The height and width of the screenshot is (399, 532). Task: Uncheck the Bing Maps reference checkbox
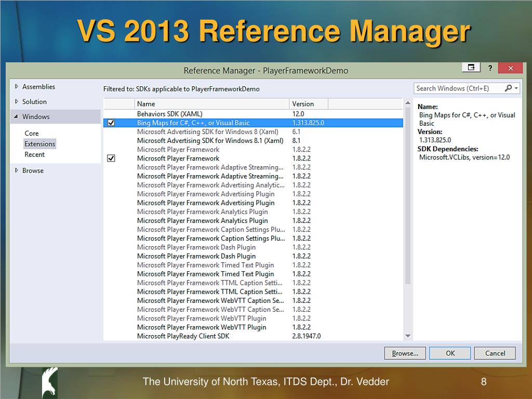pos(111,123)
